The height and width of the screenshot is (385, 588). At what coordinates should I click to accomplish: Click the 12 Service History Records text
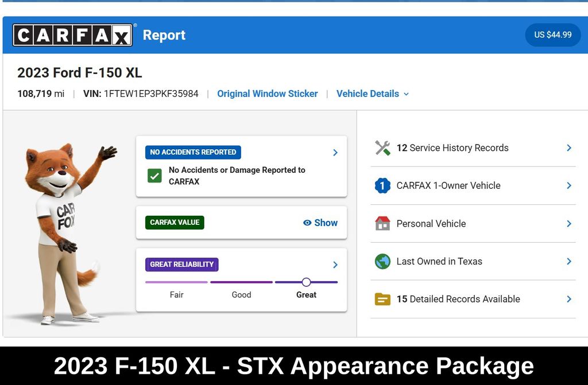tap(452, 147)
